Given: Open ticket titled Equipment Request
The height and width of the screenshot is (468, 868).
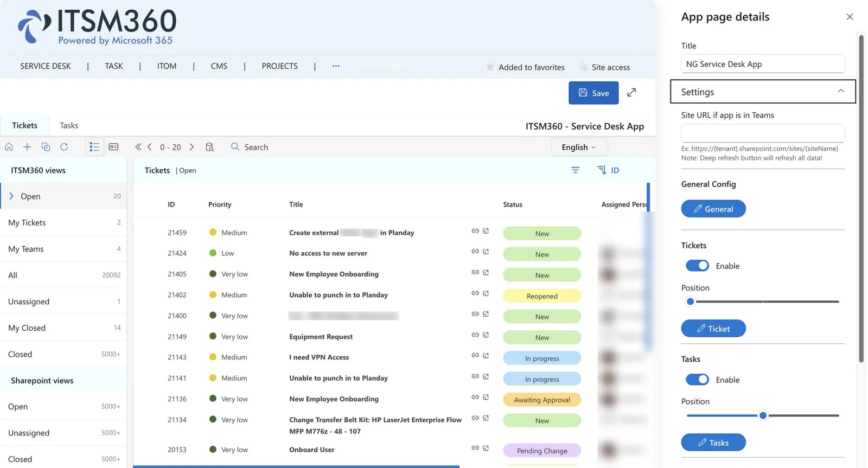Looking at the screenshot, I should coord(321,337).
